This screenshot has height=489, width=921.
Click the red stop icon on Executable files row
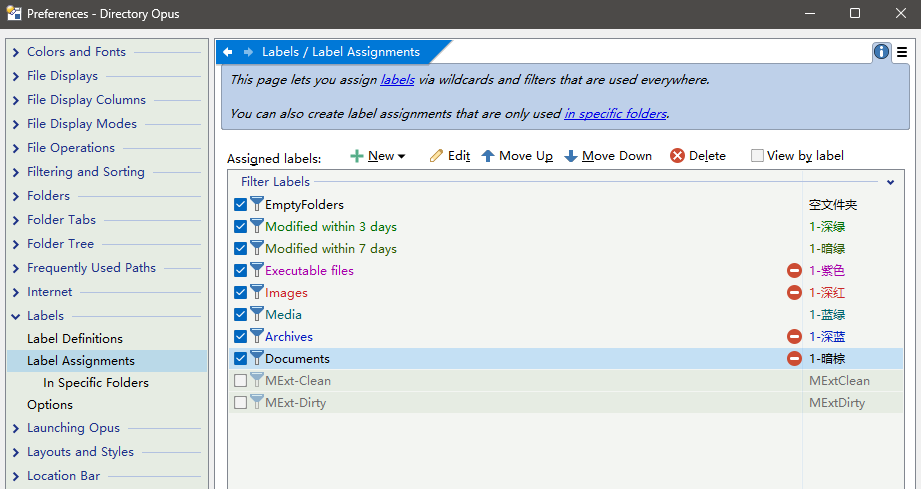pyautogui.click(x=794, y=271)
